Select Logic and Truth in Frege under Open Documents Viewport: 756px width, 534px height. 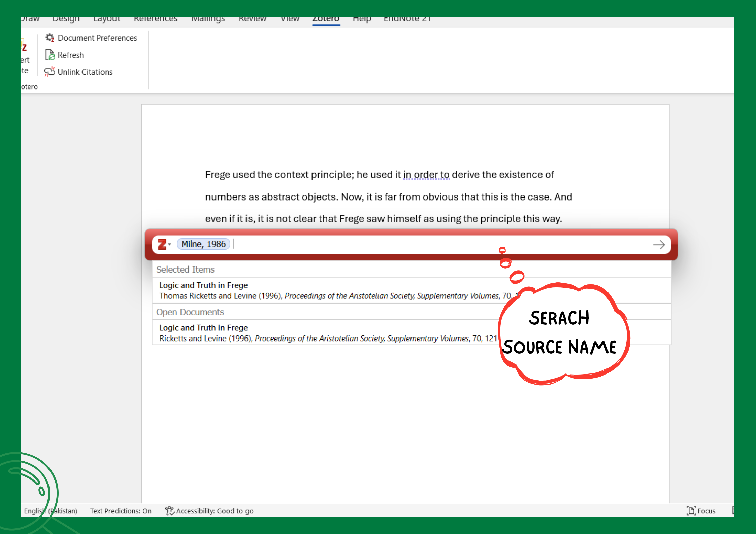click(412, 333)
